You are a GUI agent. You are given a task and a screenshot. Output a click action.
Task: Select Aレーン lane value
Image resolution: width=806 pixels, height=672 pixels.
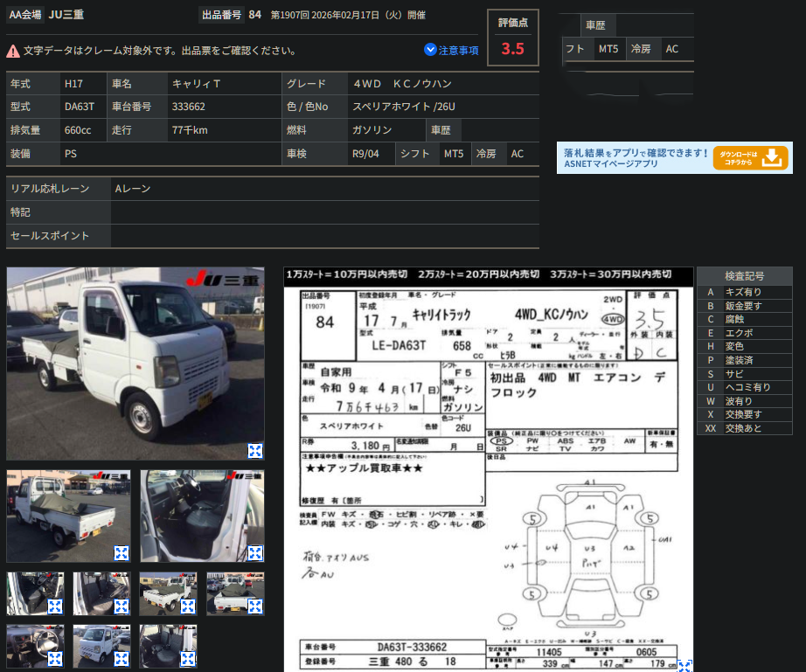(x=133, y=189)
